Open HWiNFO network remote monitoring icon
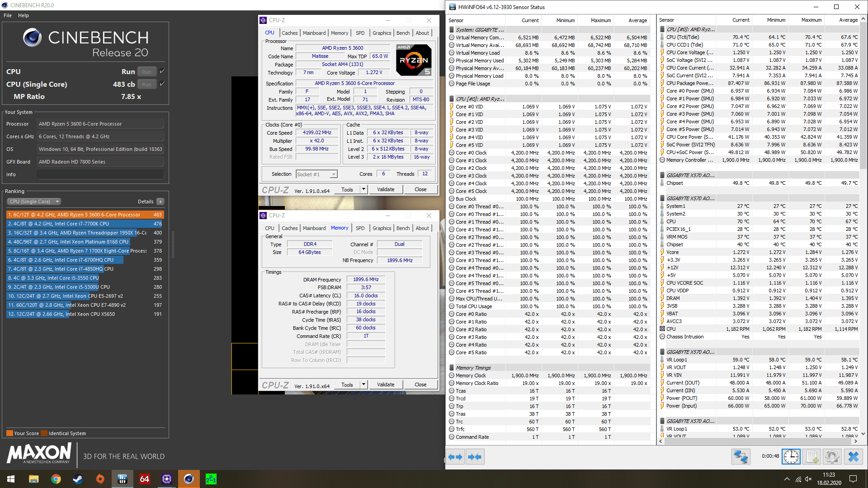The image size is (868, 488). pos(741,457)
